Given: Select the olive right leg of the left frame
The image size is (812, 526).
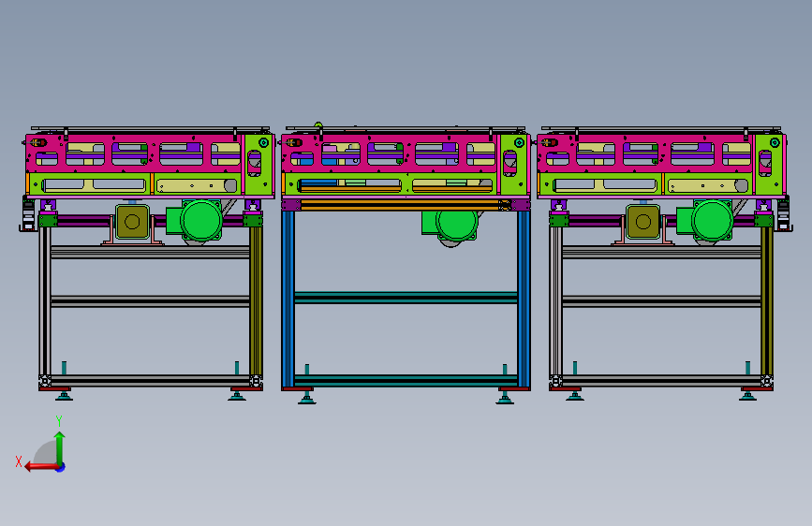Looking at the screenshot, I should tap(256, 300).
